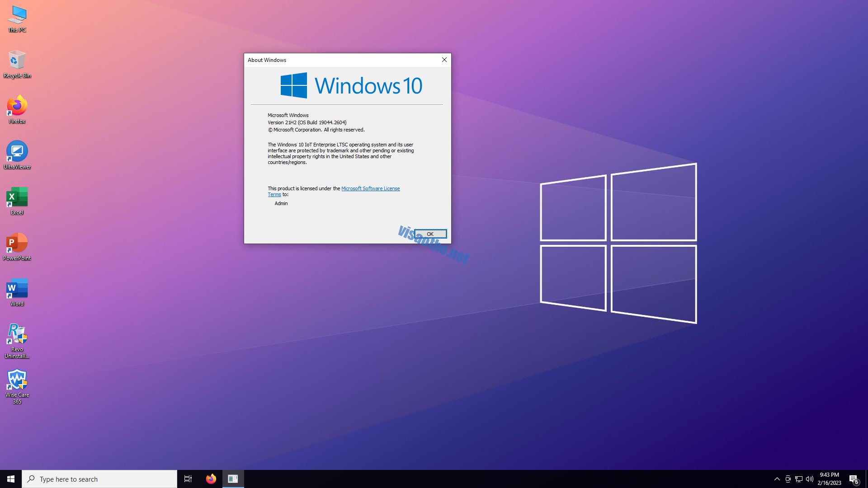868x488 pixels.
Task: Click the Version 21H2 build text
Action: (307, 122)
